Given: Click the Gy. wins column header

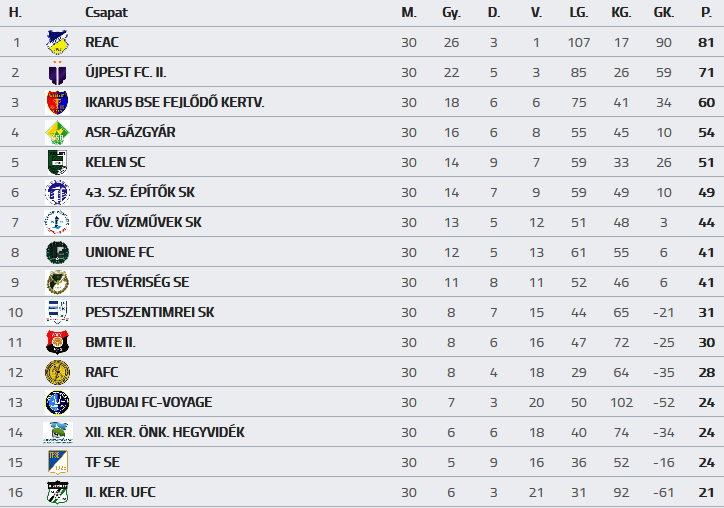Looking at the screenshot, I should pos(451,13).
